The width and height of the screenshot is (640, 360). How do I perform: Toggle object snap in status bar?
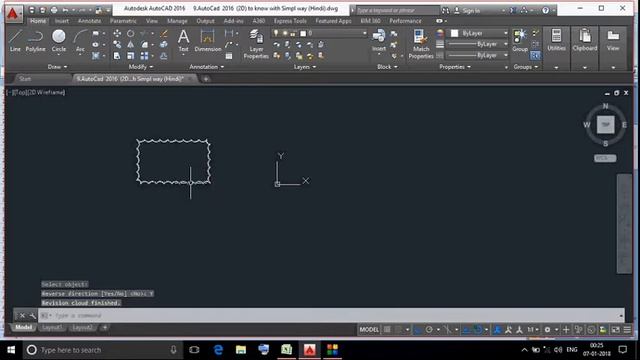pyautogui.click(x=477, y=329)
